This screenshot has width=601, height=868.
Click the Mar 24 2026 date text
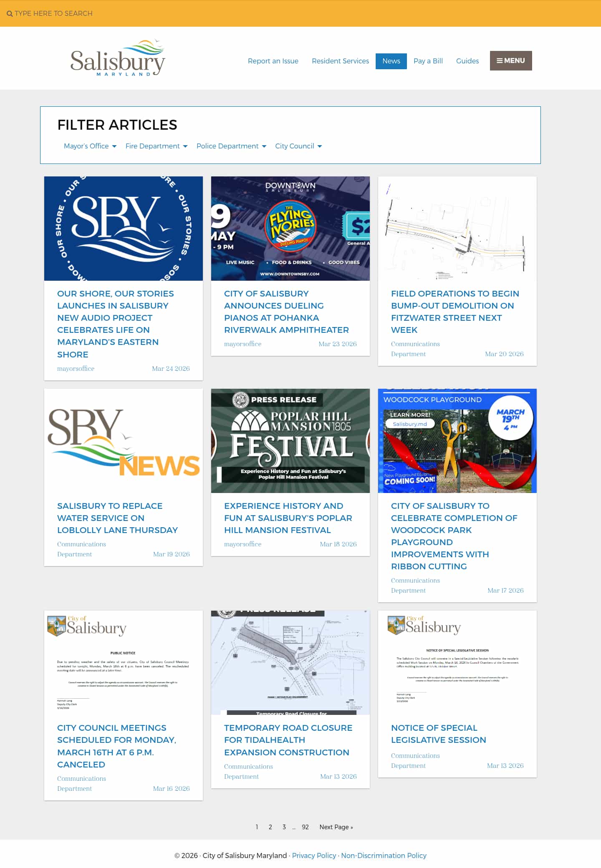click(x=171, y=369)
